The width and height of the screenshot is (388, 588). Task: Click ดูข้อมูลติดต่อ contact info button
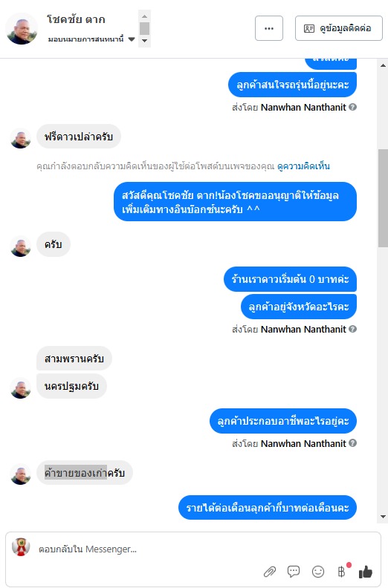click(x=339, y=28)
